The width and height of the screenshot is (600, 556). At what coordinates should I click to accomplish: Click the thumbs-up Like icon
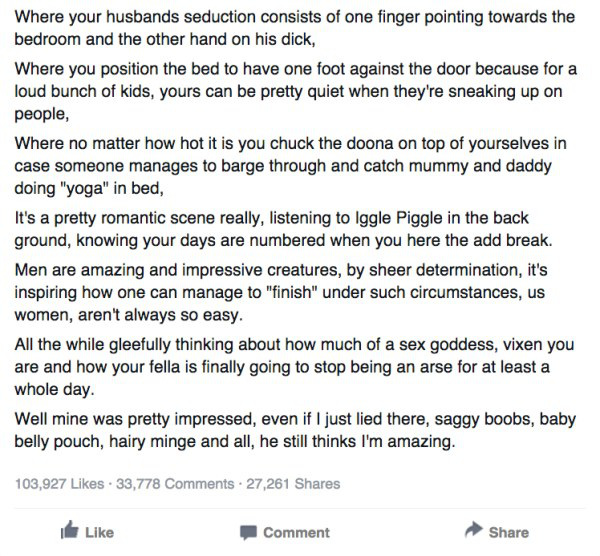(x=69, y=531)
